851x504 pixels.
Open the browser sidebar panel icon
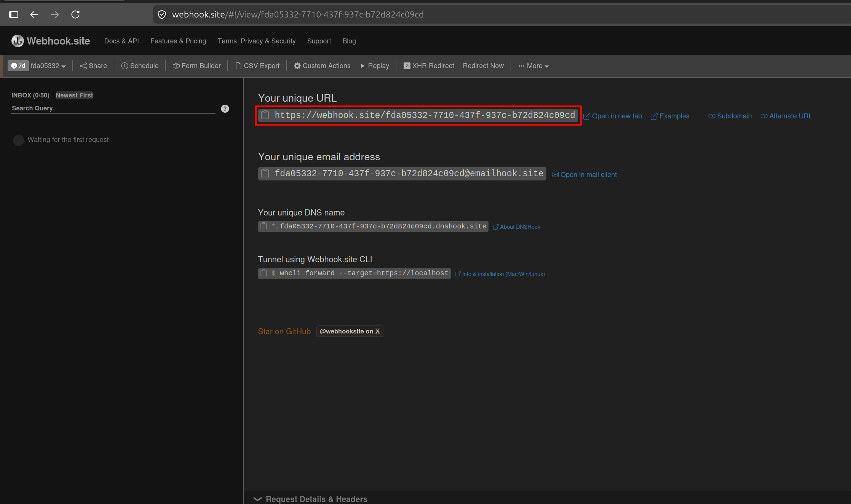(x=14, y=14)
